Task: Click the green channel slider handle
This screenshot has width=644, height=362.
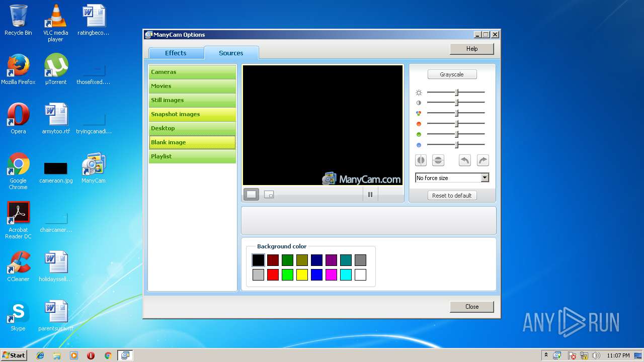Action: click(x=457, y=134)
